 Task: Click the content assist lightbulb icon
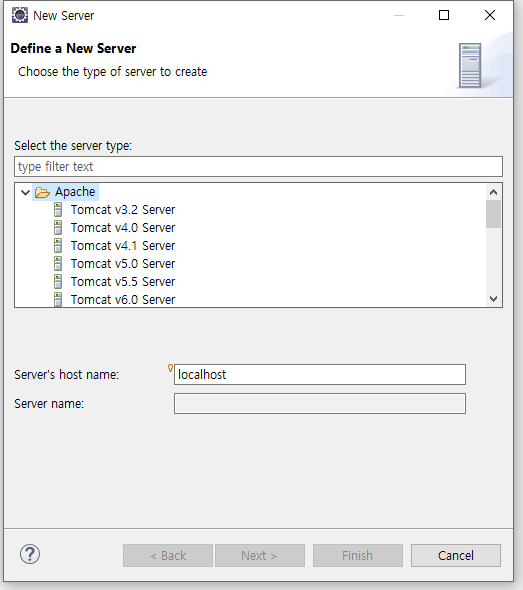click(x=170, y=368)
